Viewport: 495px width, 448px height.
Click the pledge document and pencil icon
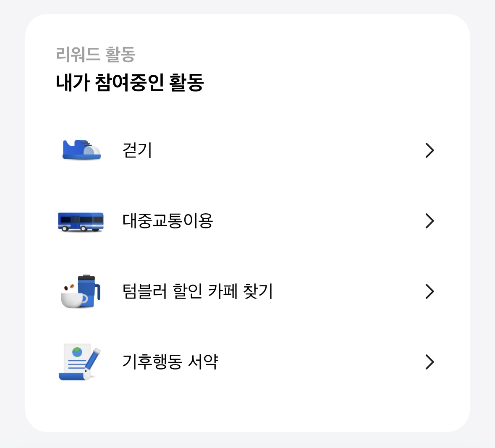pos(78,362)
